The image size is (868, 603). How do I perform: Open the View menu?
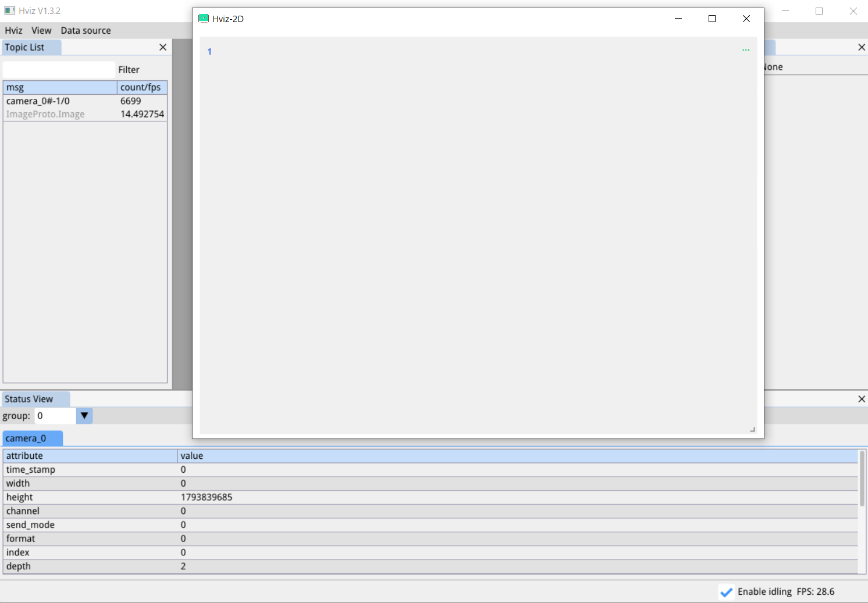coord(41,30)
